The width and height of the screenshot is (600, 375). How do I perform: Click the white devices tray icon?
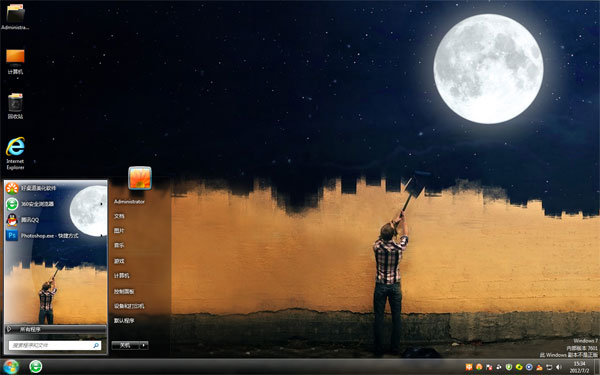[x=499, y=367]
